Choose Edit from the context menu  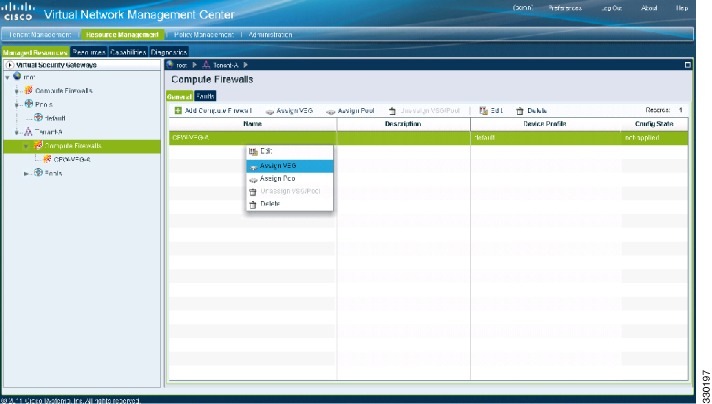pos(290,152)
